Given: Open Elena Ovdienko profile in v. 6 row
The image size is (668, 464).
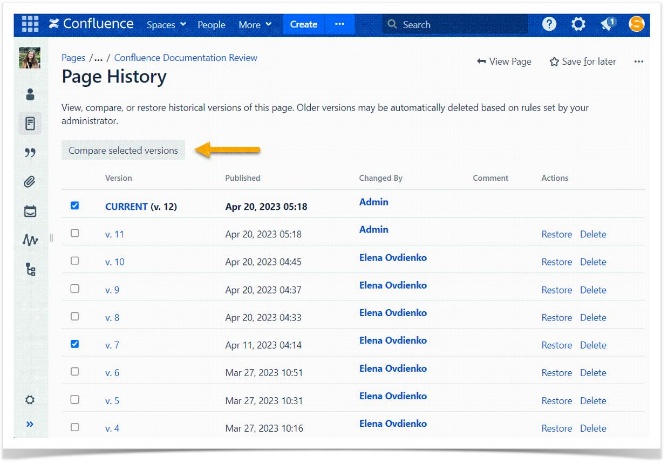Looking at the screenshot, I should pos(393,369).
